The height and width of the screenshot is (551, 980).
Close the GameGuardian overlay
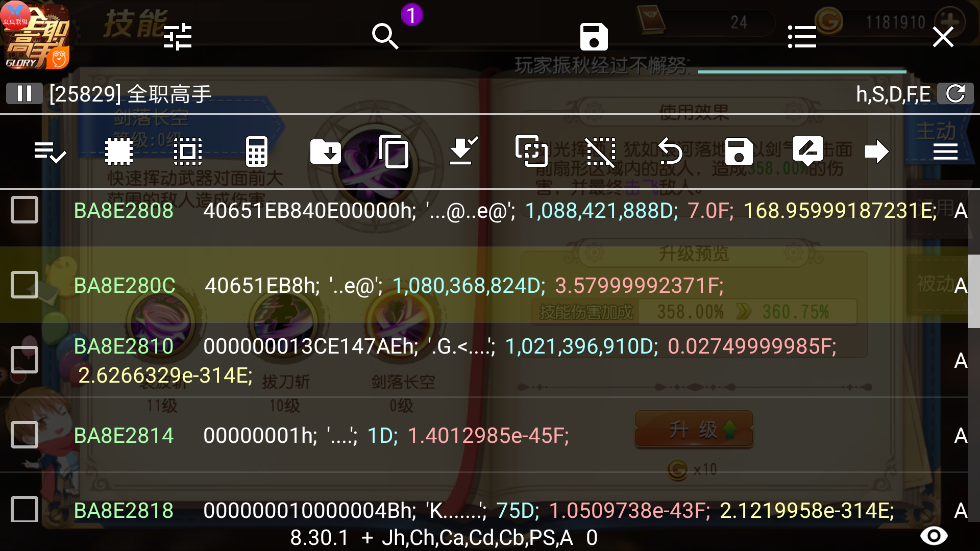coord(943,37)
